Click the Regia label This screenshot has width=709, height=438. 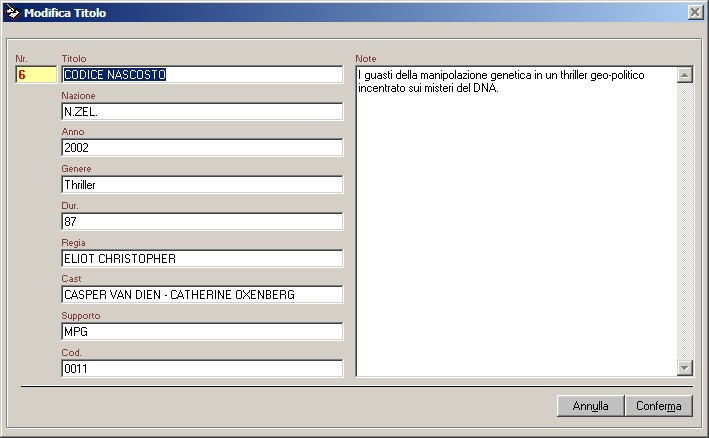(73, 243)
